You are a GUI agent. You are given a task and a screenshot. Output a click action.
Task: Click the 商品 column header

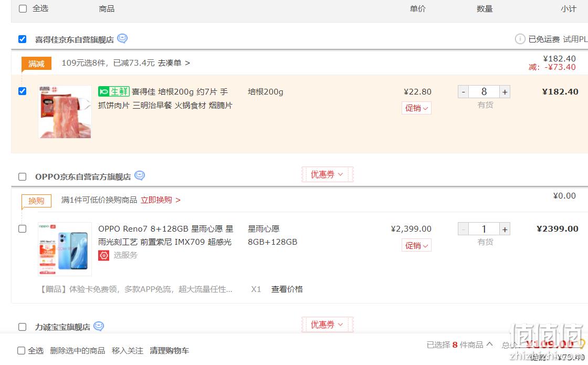(x=107, y=8)
